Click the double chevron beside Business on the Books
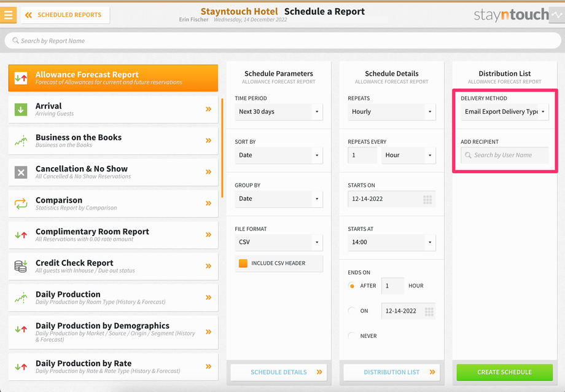Screen dimensions: 565x392 (208, 140)
